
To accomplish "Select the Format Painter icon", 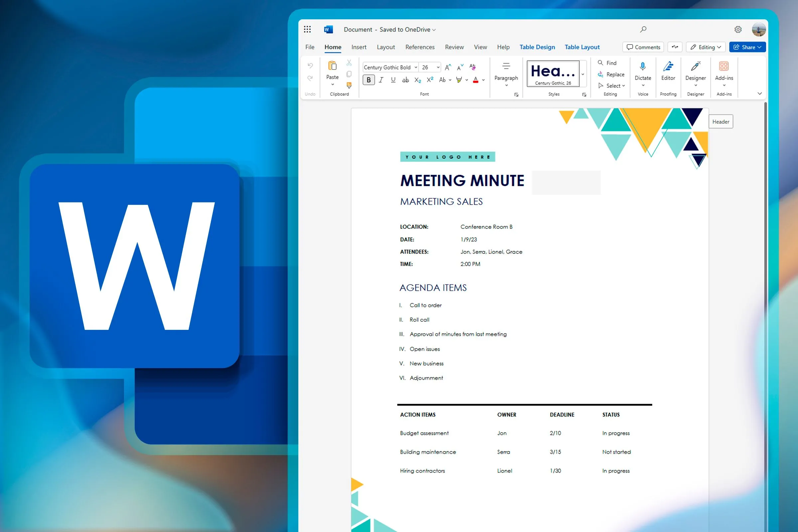I will [x=349, y=86].
